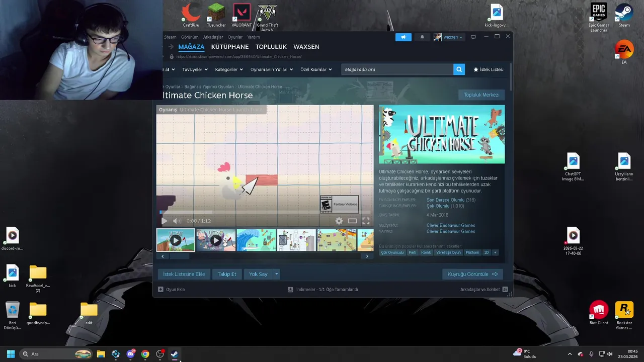
Task: Open Steam announcements megaphone icon
Action: pos(403,37)
